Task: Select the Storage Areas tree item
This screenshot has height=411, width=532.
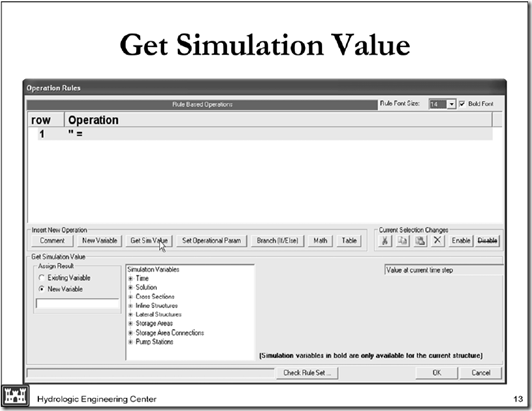Action: pyautogui.click(x=154, y=324)
